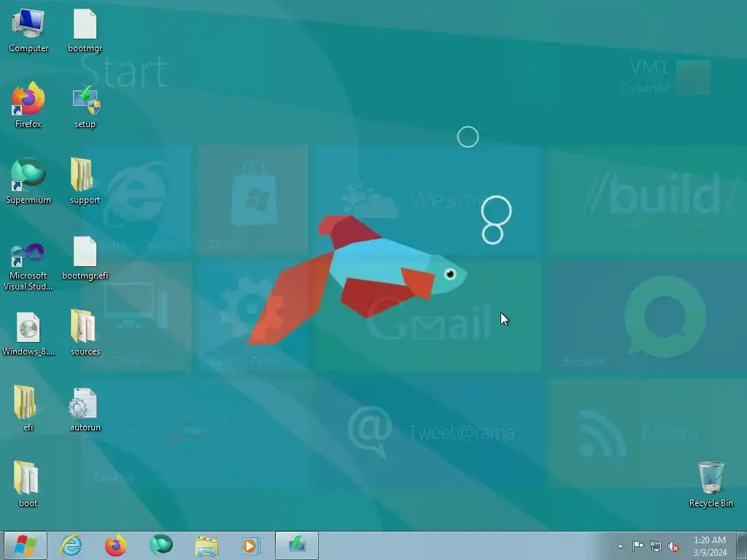Select the Windows_8 disc image file
Image resolution: width=747 pixels, height=560 pixels.
(28, 333)
